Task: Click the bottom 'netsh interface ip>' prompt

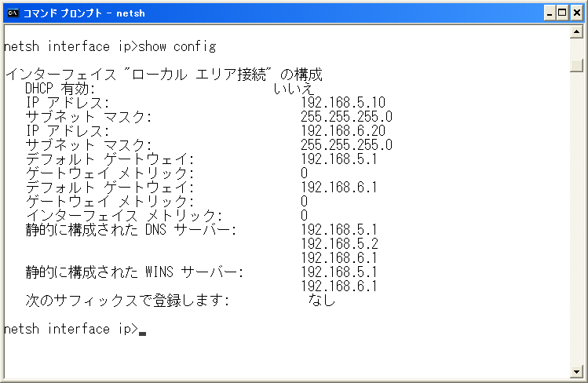Action: pyautogui.click(x=71, y=329)
